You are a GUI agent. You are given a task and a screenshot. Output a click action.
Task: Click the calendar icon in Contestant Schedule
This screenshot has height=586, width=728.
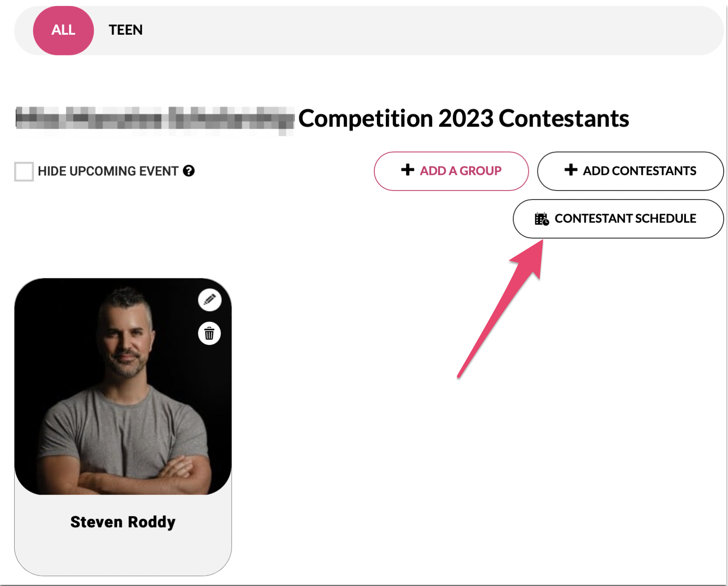[541, 219]
